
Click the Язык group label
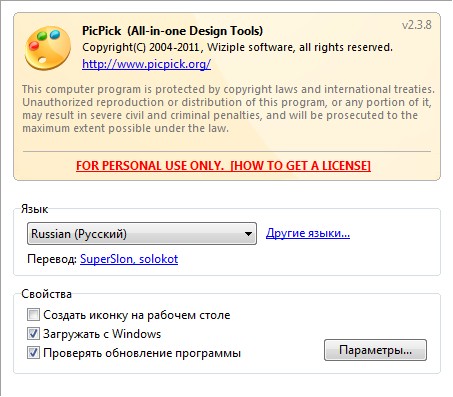[x=34, y=209]
